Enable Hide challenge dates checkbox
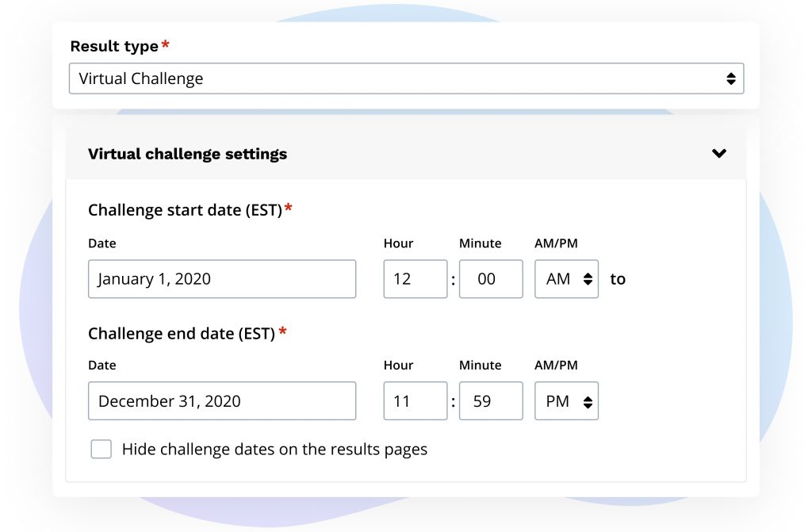The height and width of the screenshot is (532, 812). 101,450
